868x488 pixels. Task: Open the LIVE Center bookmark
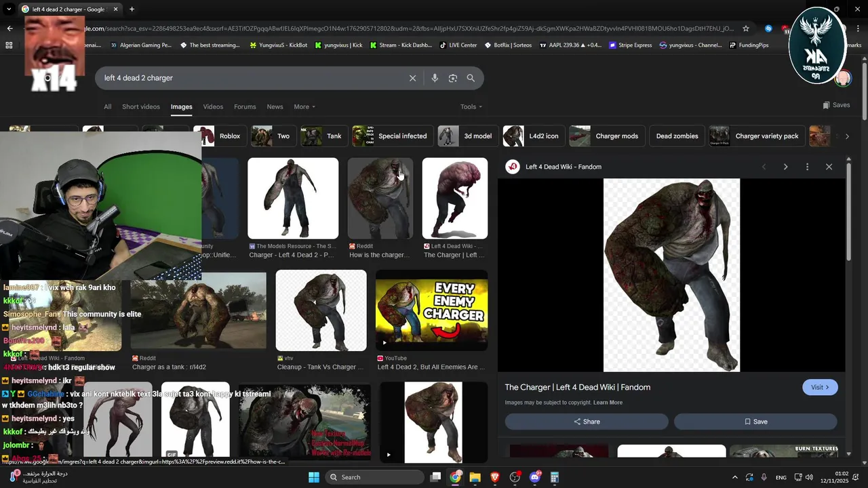point(458,45)
